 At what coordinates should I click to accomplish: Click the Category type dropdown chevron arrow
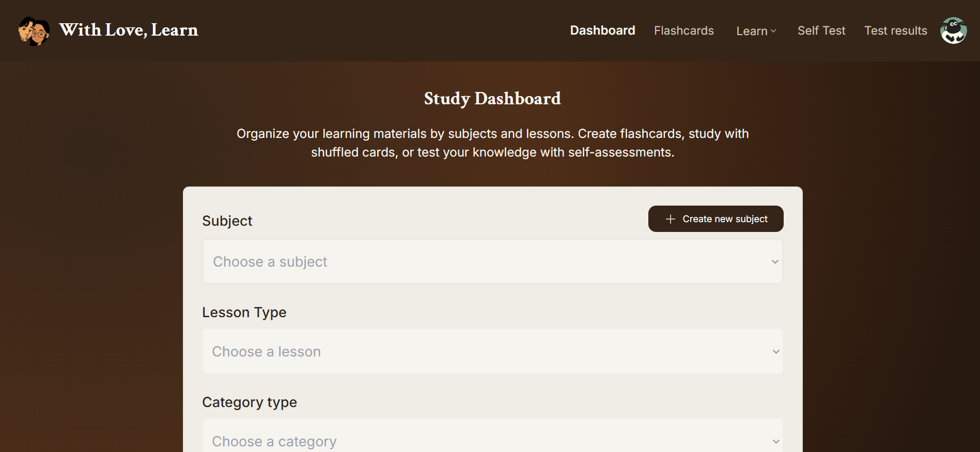(x=775, y=441)
